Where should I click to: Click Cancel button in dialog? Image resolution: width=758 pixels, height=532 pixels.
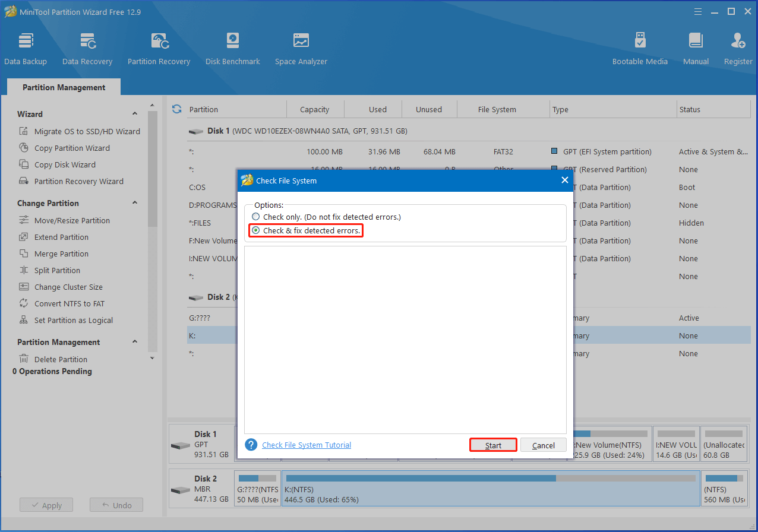[x=544, y=445]
